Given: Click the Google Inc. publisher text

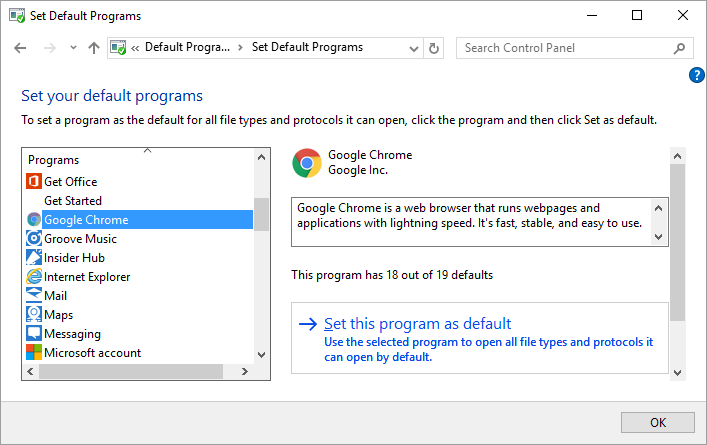Looking at the screenshot, I should tap(358, 170).
